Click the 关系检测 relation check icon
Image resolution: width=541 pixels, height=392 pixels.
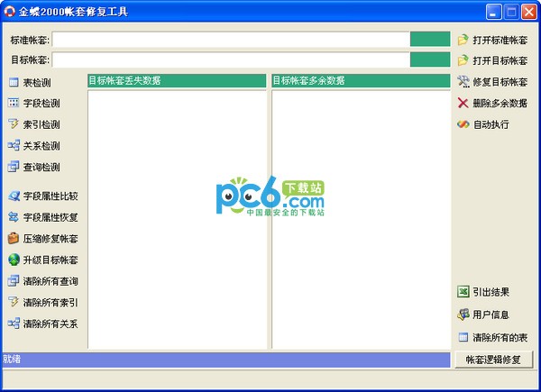click(x=14, y=145)
